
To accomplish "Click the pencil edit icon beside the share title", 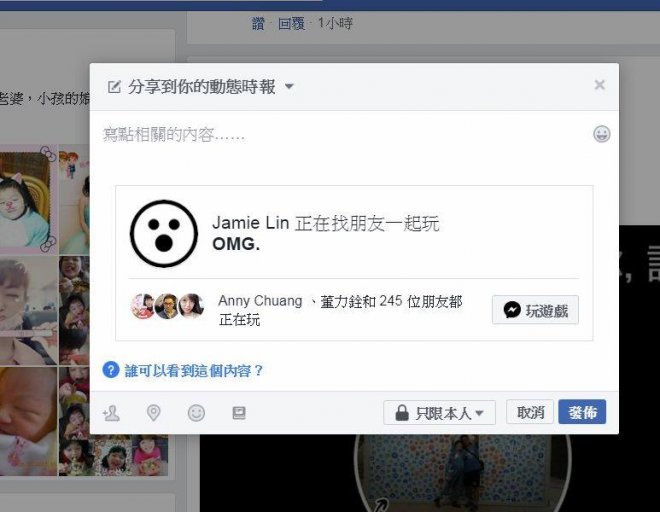I will click(x=114, y=87).
